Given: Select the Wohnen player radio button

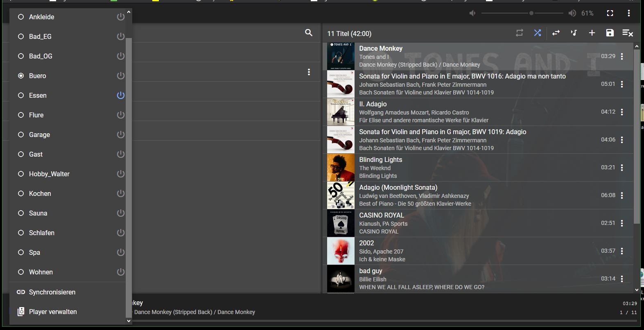Looking at the screenshot, I should coord(21,272).
